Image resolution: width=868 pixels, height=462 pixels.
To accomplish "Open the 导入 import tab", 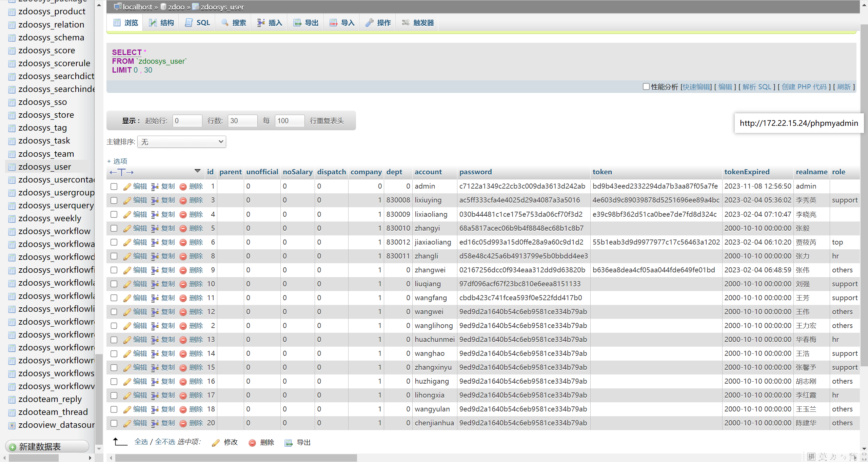I will [x=342, y=23].
